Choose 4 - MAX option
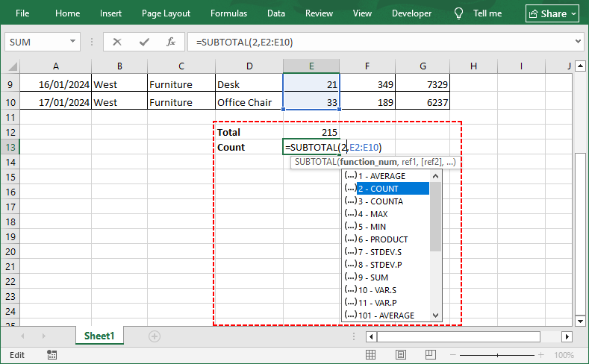 pos(386,214)
